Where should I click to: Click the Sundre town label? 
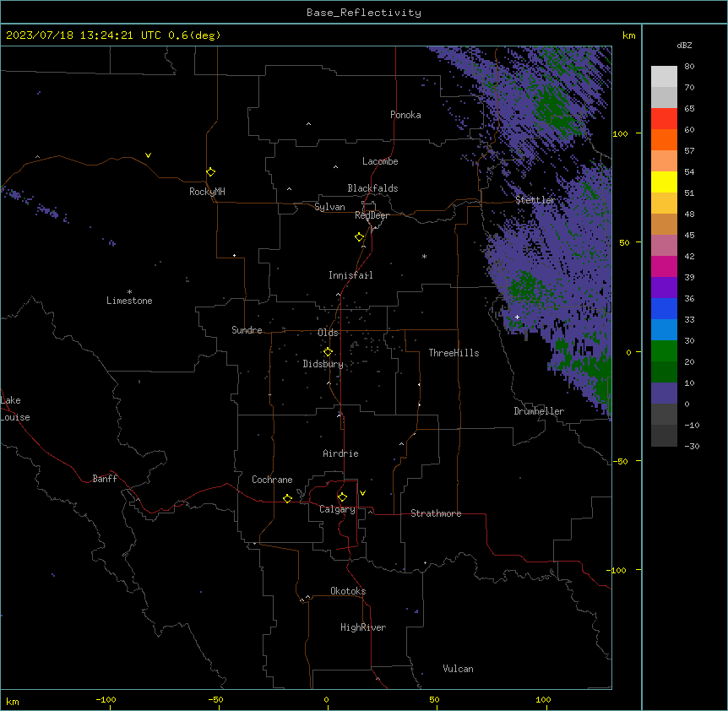247,330
